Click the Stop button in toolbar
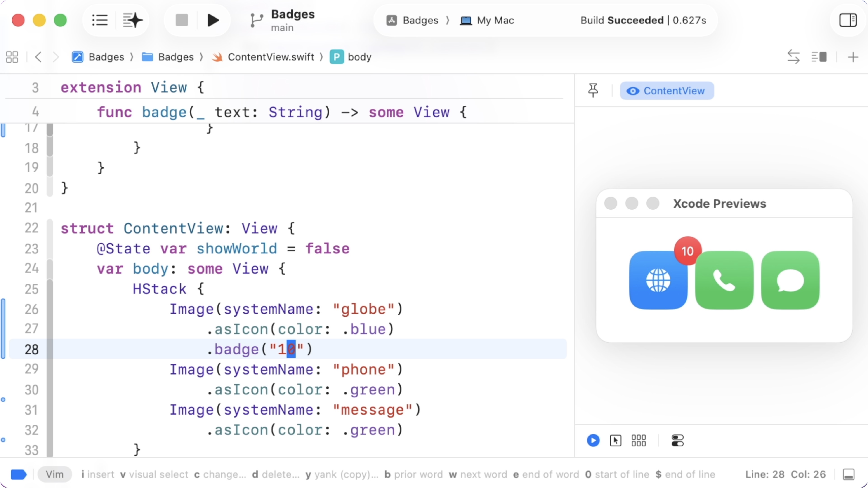 click(x=182, y=20)
